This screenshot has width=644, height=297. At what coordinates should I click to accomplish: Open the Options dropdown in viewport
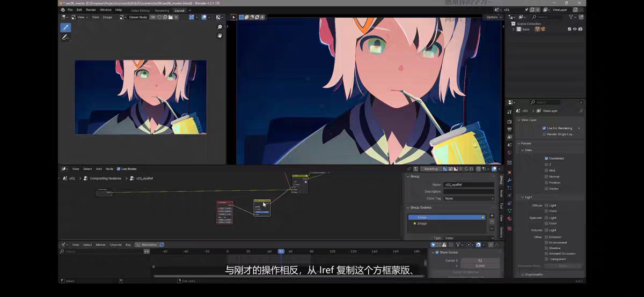pyautogui.click(x=493, y=17)
